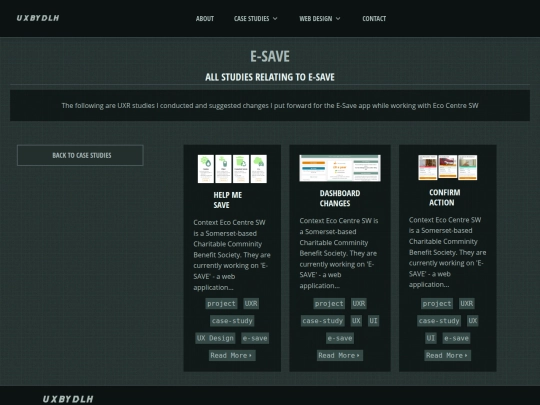
Task: Click the Help Me Save title
Action: coord(228,200)
